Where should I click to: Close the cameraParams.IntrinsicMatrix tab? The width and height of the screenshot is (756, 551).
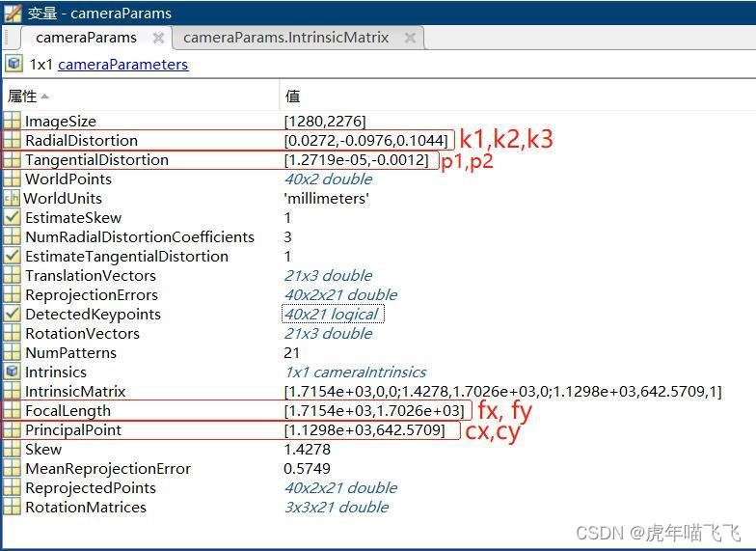click(x=411, y=38)
